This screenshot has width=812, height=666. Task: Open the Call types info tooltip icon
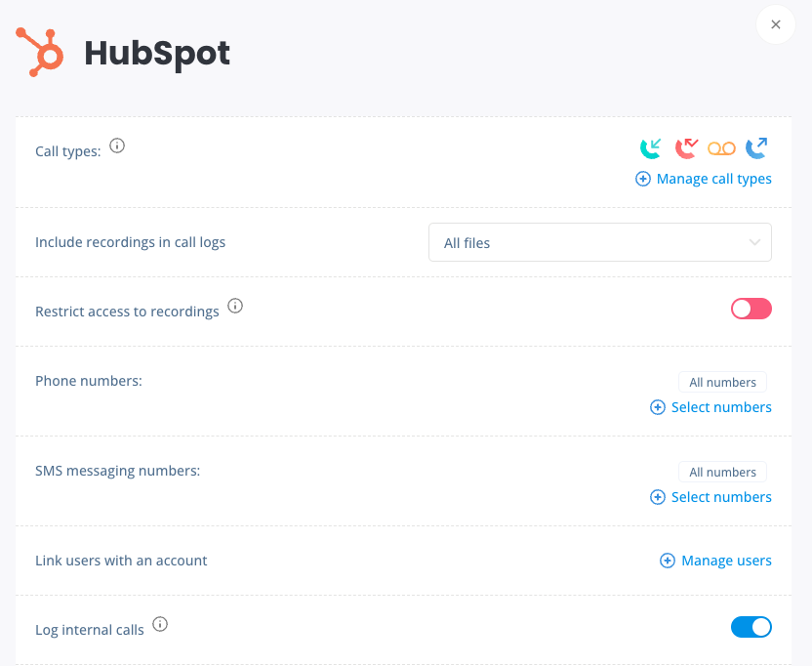(117, 146)
